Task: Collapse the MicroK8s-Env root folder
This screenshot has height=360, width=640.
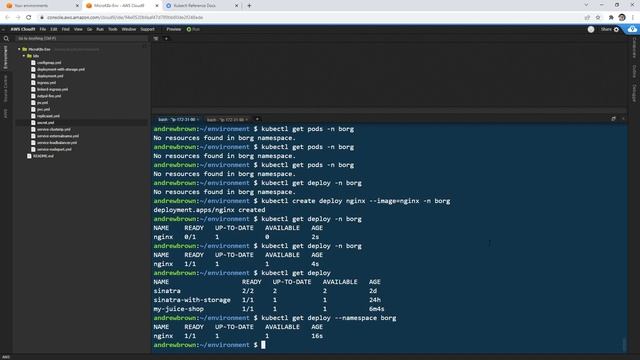Action: (19, 49)
